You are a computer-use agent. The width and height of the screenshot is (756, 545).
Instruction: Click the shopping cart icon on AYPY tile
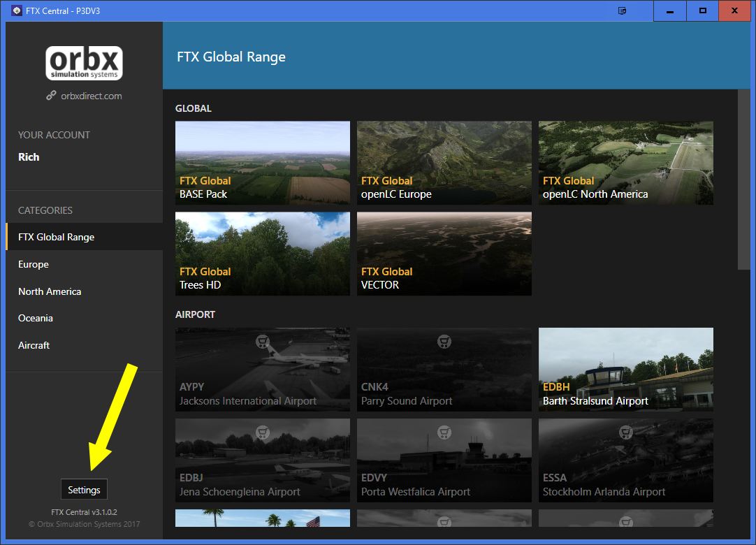pos(262,342)
